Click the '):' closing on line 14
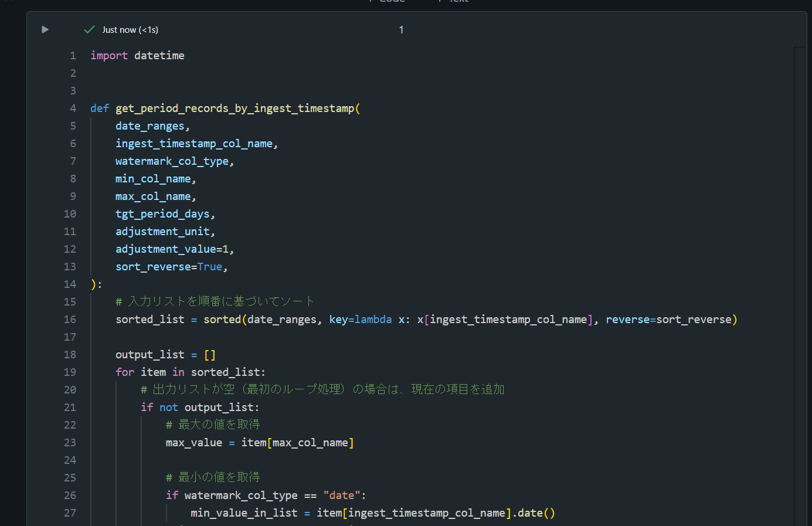This screenshot has height=526, width=812. click(x=96, y=284)
